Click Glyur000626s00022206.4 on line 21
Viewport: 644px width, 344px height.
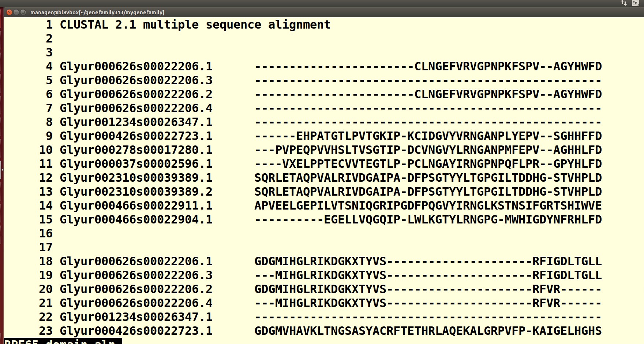[136, 303]
